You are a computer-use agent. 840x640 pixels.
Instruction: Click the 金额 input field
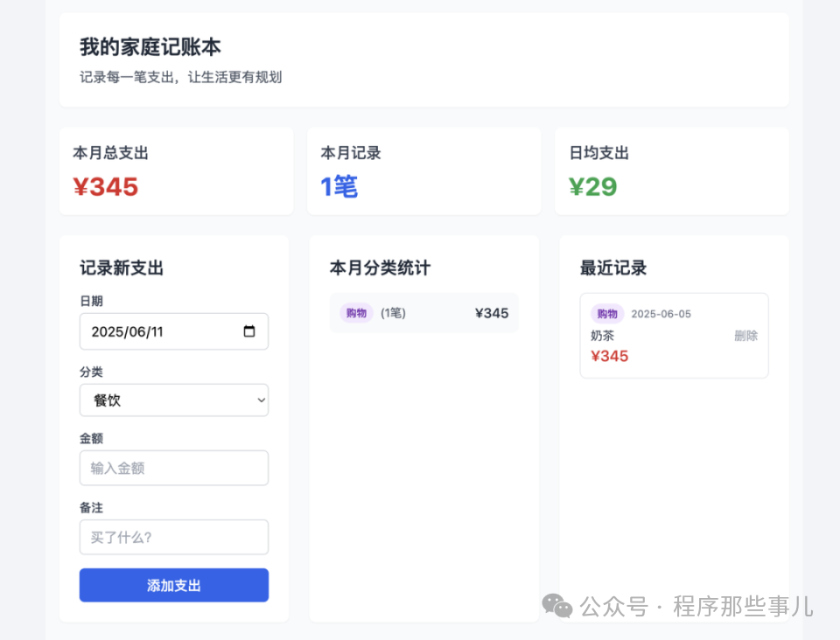pyautogui.click(x=173, y=468)
